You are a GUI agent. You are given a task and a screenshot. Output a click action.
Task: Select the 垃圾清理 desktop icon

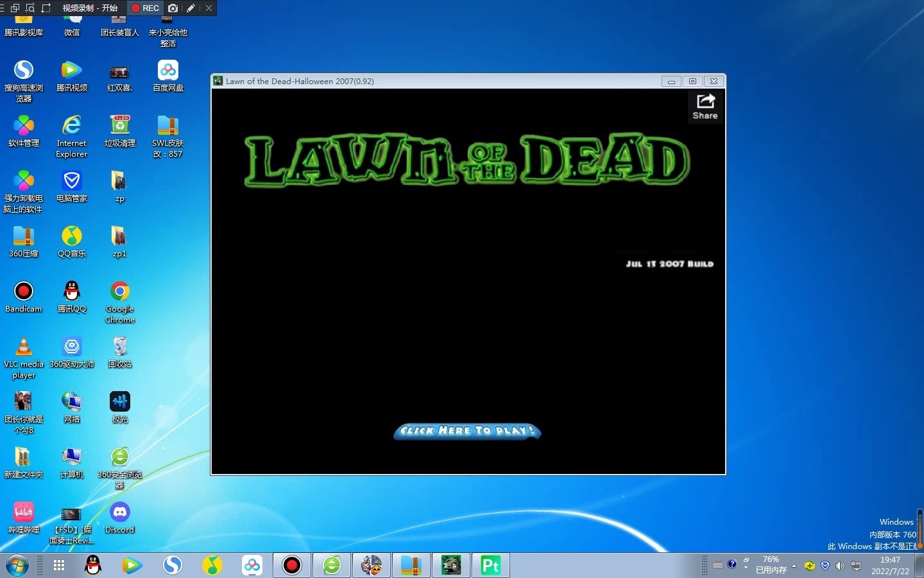tap(120, 131)
